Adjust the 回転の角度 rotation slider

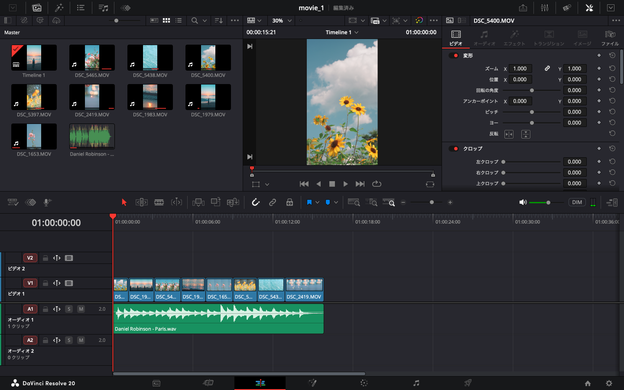pyautogui.click(x=531, y=90)
